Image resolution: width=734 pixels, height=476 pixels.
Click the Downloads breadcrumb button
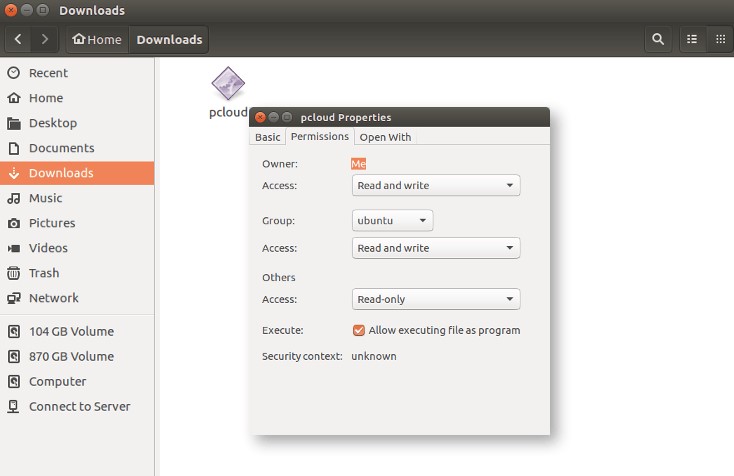click(169, 39)
